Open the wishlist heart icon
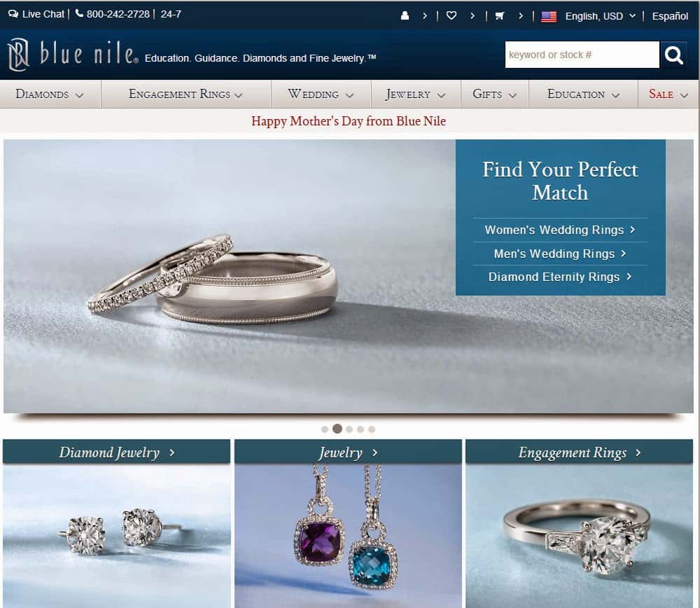 pos(451,15)
